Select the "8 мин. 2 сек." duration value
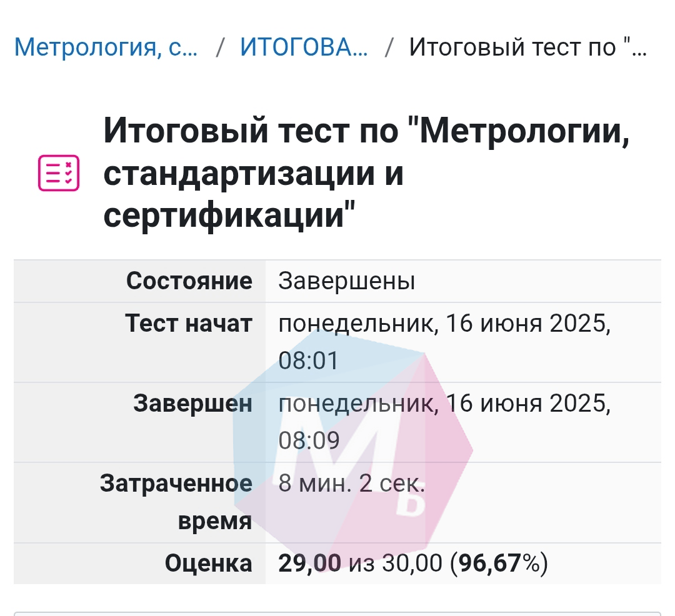Viewport: 675px width, 616px height. (x=351, y=484)
